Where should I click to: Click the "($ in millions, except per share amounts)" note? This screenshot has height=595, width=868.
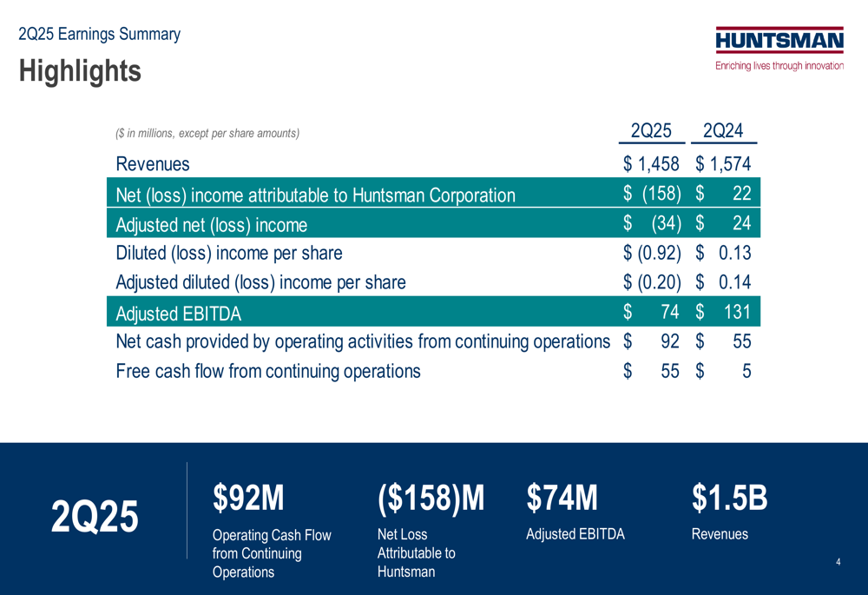click(x=207, y=134)
